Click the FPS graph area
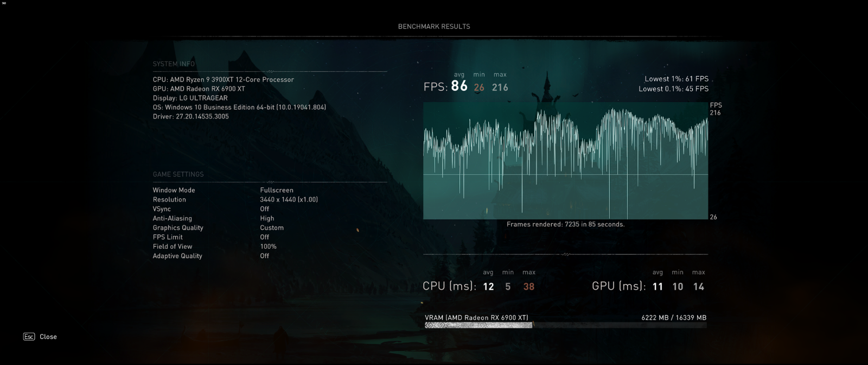This screenshot has width=868, height=365. pos(565,161)
